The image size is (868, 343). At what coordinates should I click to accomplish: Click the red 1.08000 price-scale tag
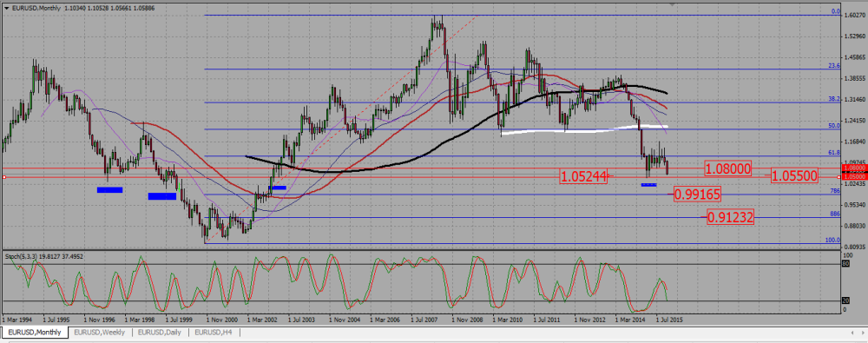pos(853,167)
